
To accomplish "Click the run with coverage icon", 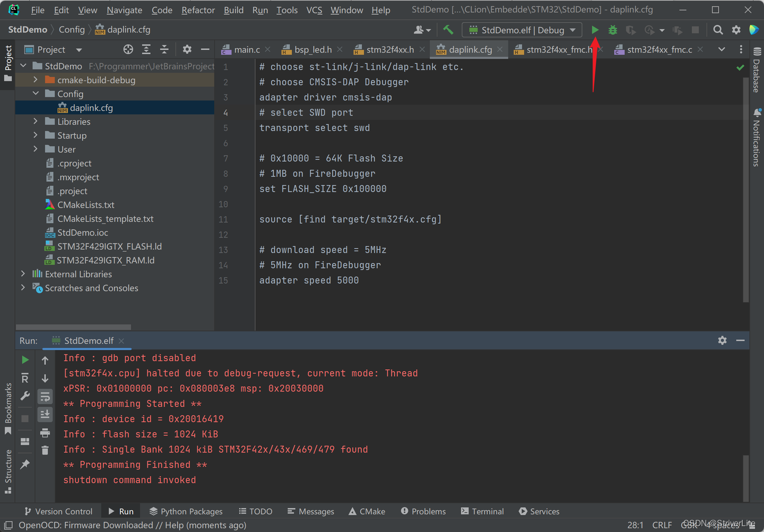I will click(631, 30).
